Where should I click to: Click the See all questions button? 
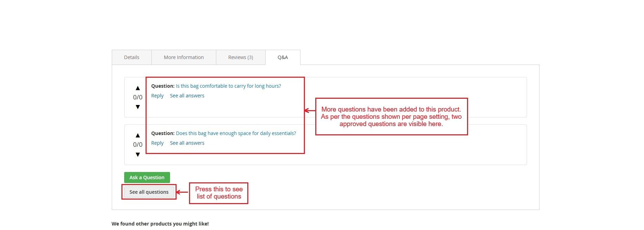(x=149, y=192)
